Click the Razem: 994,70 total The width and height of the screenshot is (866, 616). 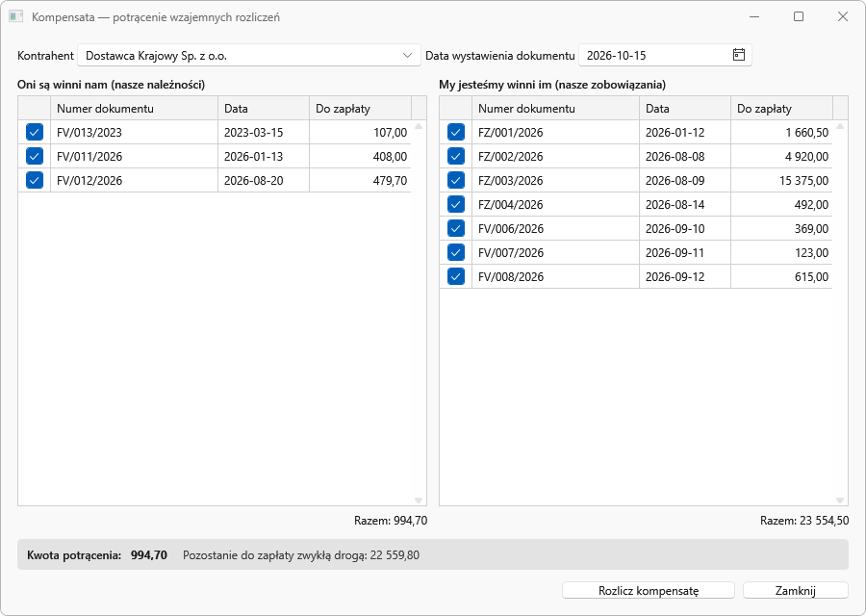click(391, 521)
